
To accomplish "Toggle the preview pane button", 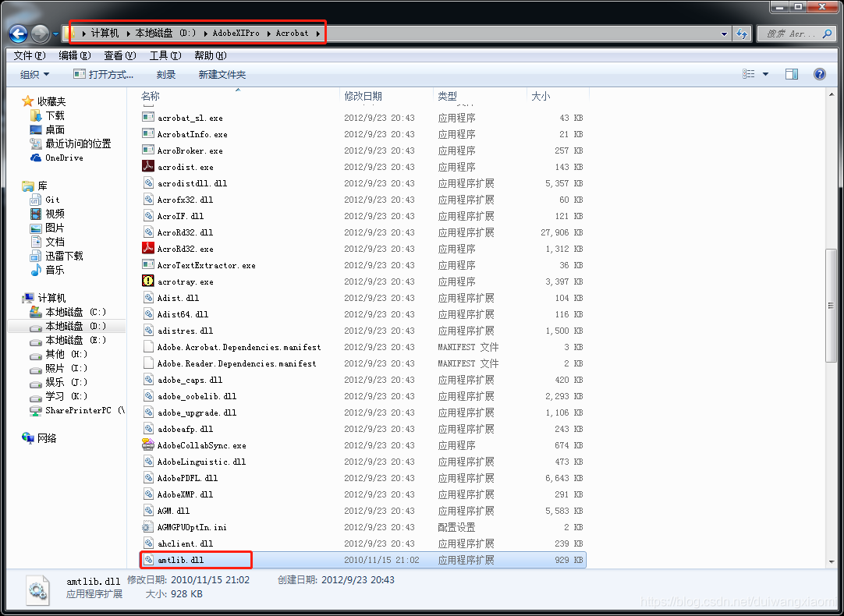I will click(x=791, y=74).
